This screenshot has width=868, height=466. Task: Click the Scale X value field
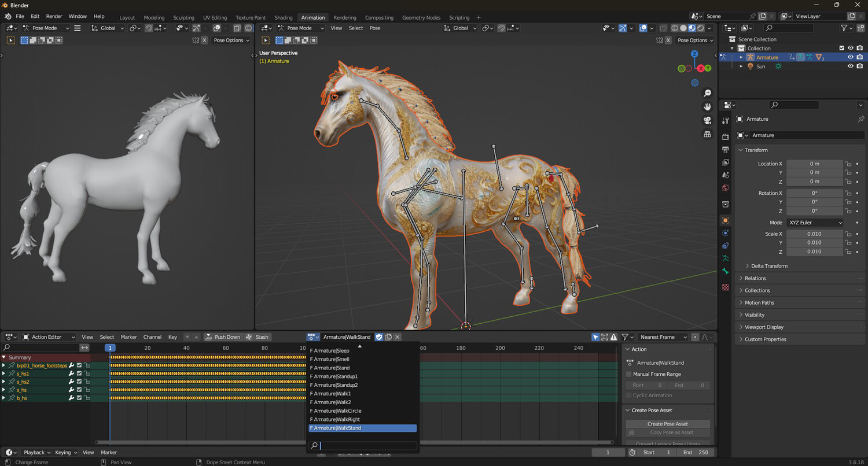point(814,234)
